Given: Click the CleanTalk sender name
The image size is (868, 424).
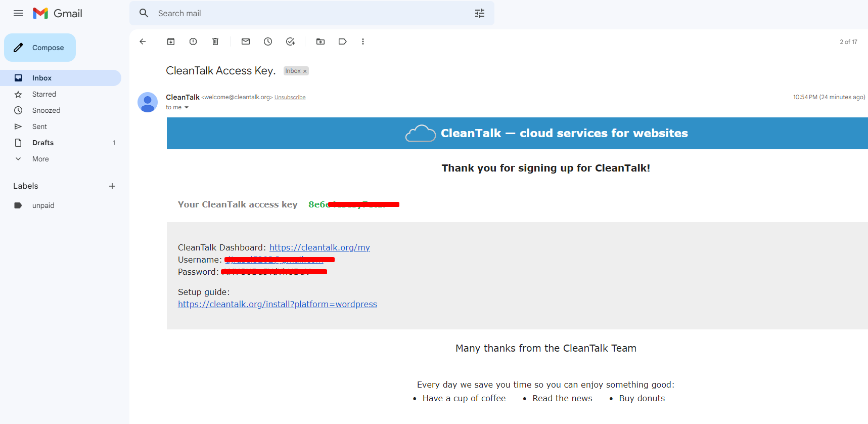Looking at the screenshot, I should tap(182, 97).
